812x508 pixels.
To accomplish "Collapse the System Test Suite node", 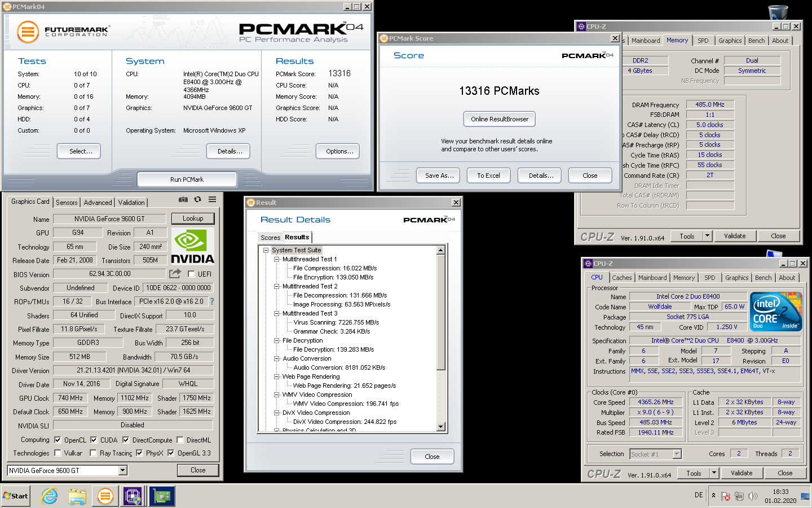I will [x=266, y=250].
